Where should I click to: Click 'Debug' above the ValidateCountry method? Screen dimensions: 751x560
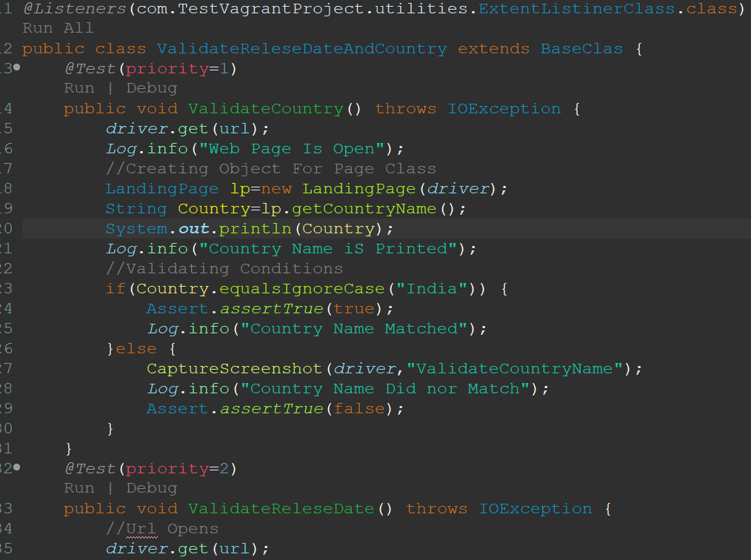[x=152, y=88]
